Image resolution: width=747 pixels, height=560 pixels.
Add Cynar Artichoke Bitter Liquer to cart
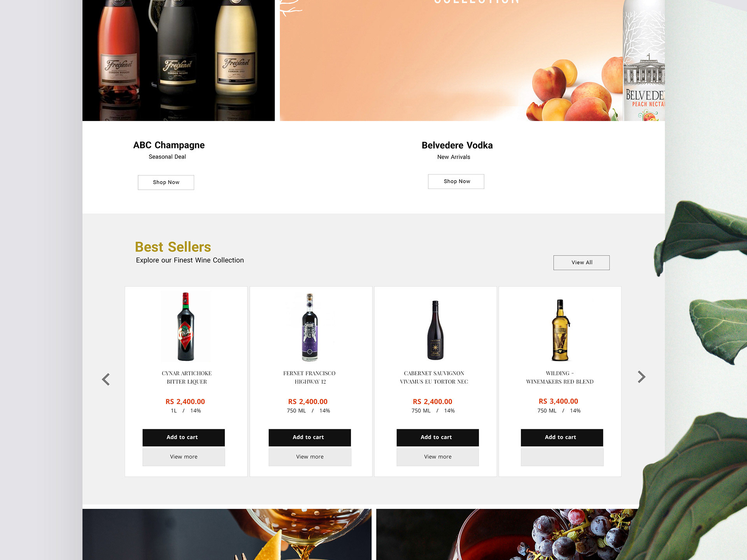click(184, 437)
